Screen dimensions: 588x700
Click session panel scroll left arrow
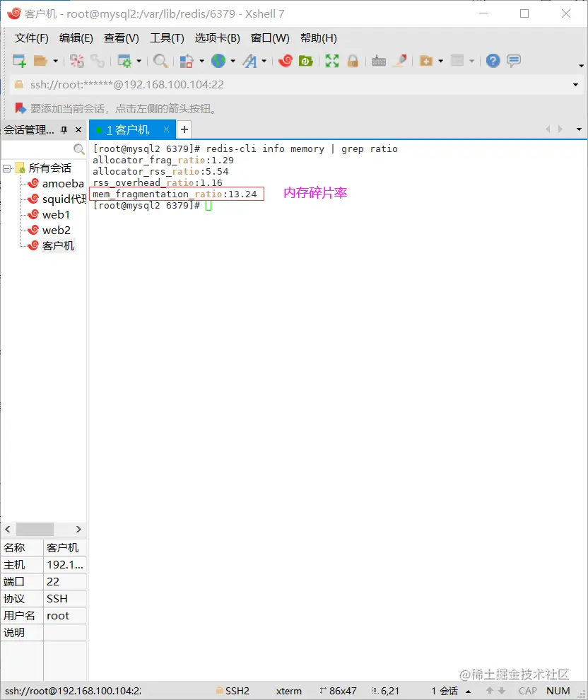coord(8,530)
